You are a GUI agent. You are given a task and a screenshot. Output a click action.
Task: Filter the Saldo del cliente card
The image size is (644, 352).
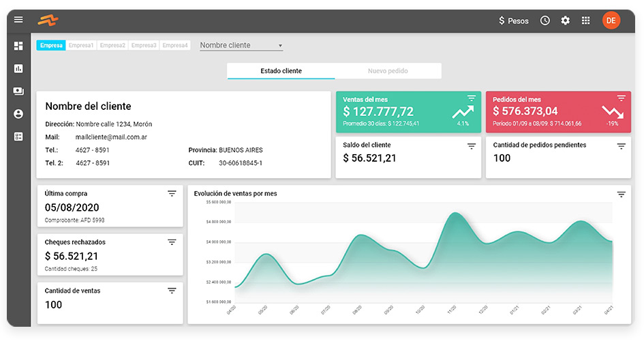(x=471, y=146)
